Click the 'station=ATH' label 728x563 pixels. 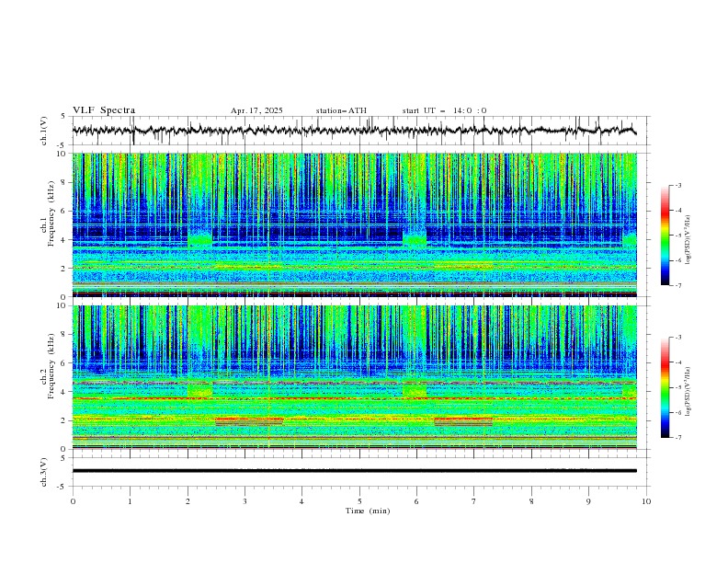pyautogui.click(x=341, y=110)
